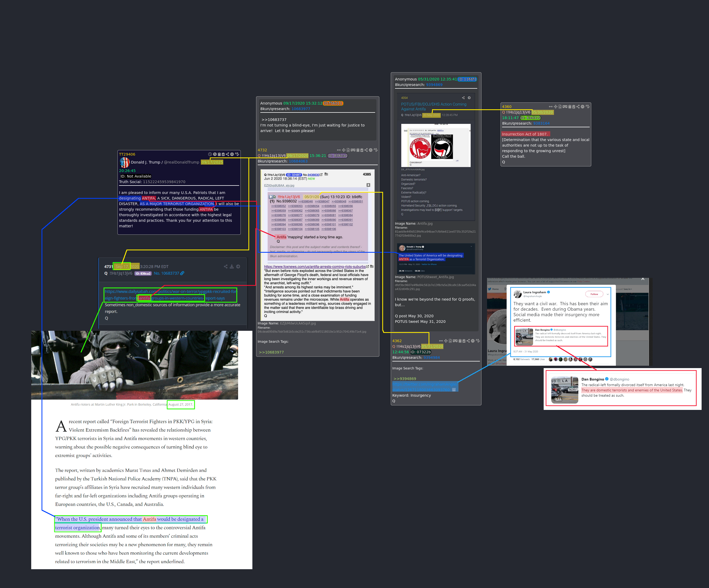
Task: Click the circled up-arrow icon on post 4362
Action: [x=473, y=341]
